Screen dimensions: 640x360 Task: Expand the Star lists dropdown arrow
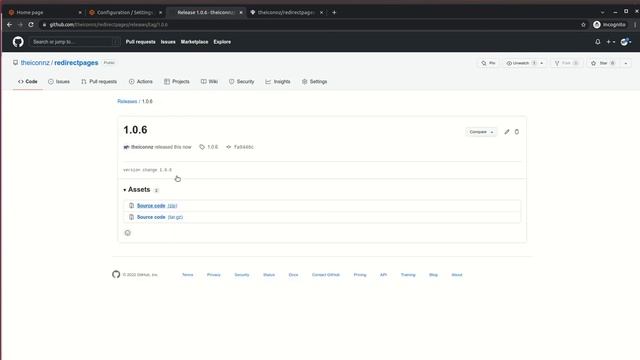click(x=626, y=63)
